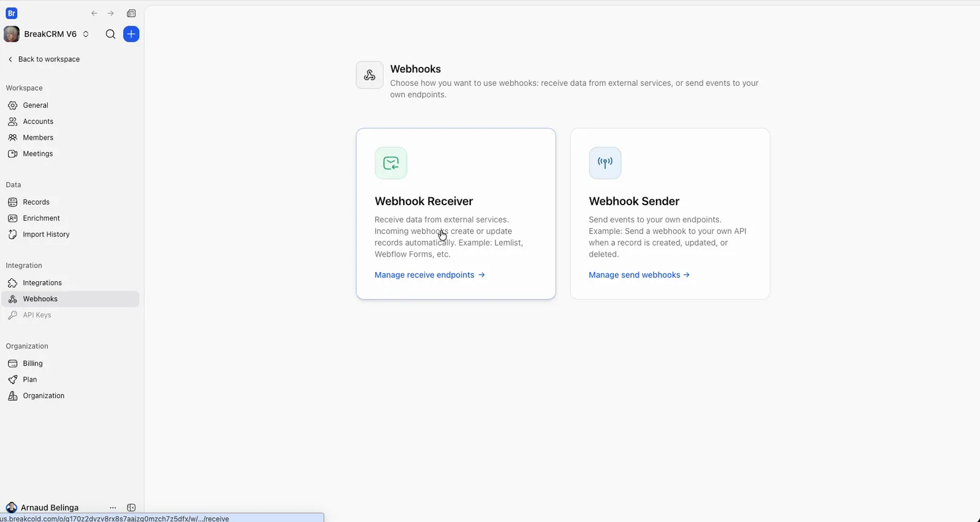The width and height of the screenshot is (980, 522).
Task: Open the Billing page
Action: pos(70,363)
